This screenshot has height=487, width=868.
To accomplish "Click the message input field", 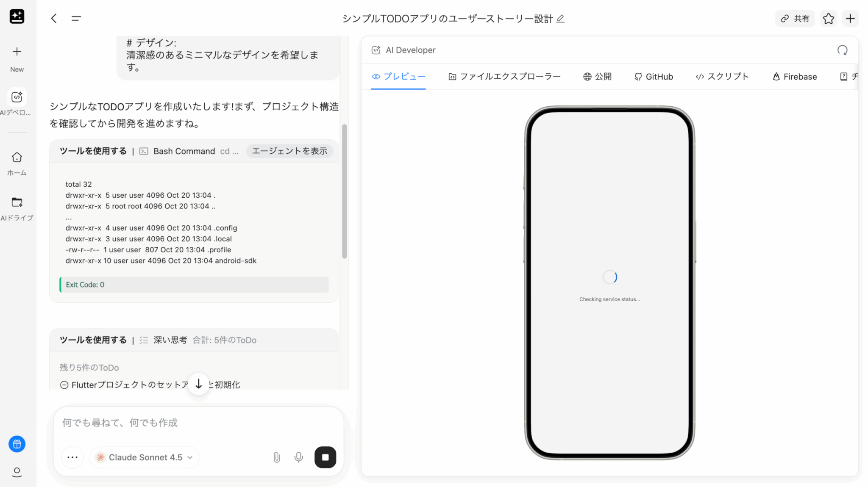I will (x=198, y=423).
